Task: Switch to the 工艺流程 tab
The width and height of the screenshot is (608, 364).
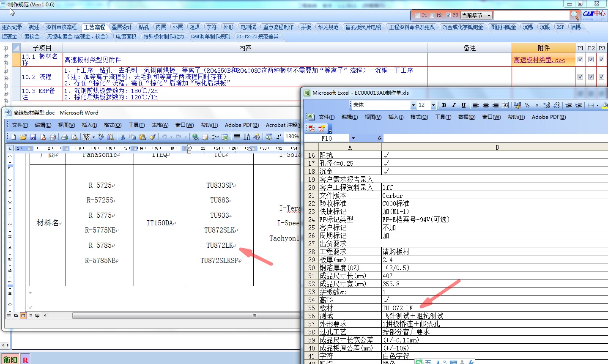Action: (94, 27)
